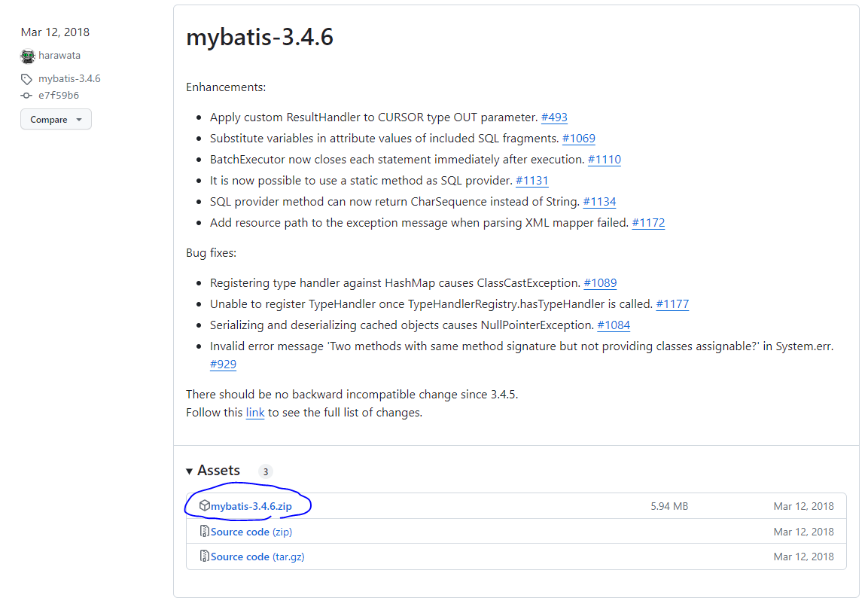Open issue #1069 link

coord(578,139)
